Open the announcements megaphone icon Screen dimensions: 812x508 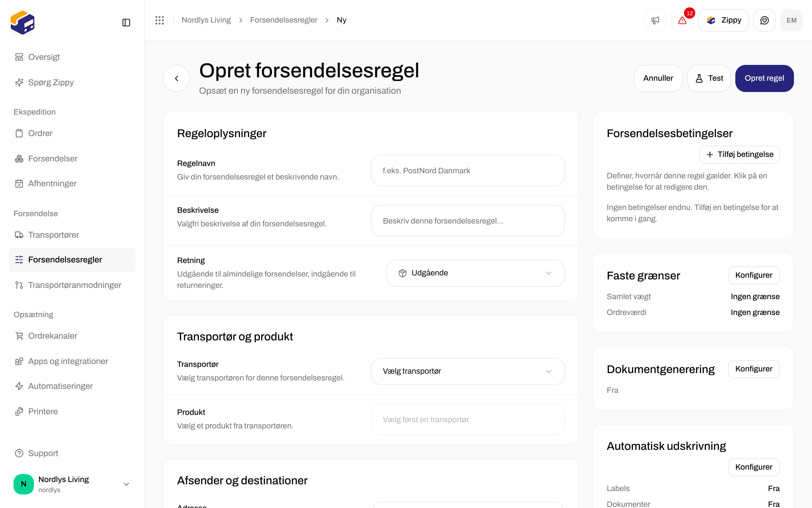[655, 20]
